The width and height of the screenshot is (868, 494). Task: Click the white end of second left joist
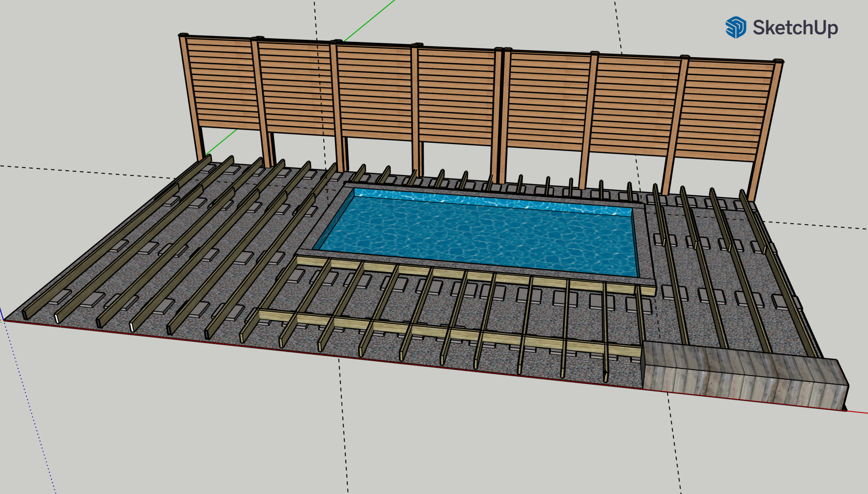click(57, 319)
